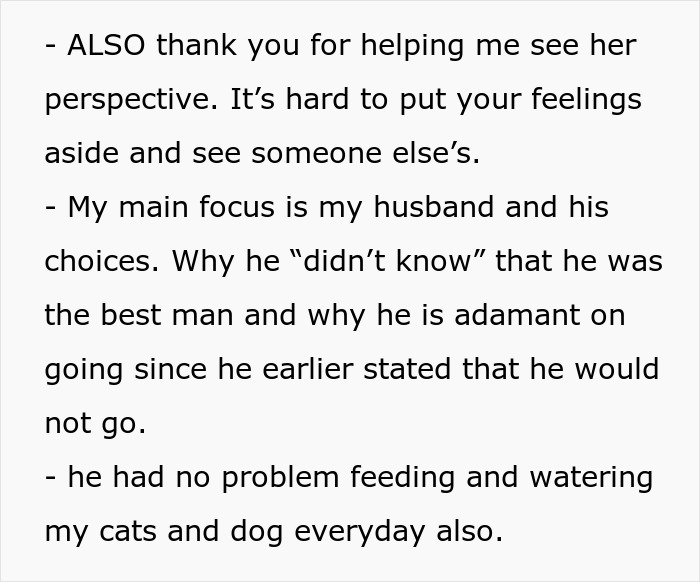
Task: Click the phrase "someone else's."
Action: coord(366,153)
